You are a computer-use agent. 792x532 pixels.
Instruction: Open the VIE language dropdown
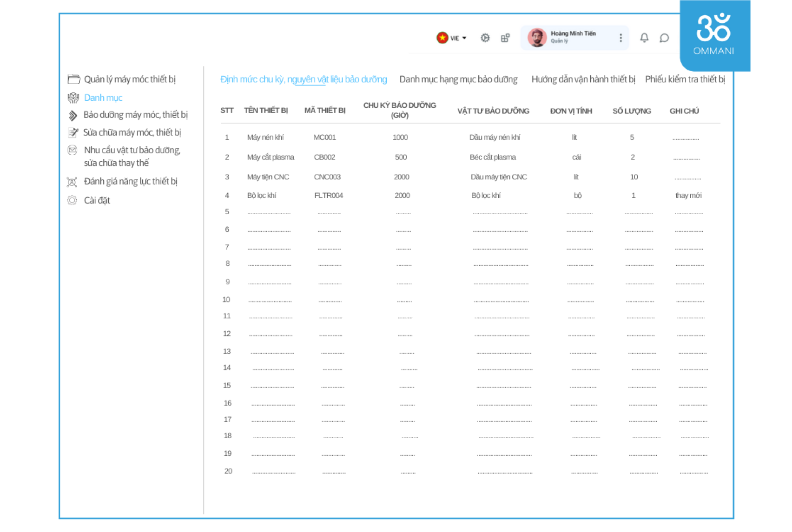pyautogui.click(x=451, y=38)
